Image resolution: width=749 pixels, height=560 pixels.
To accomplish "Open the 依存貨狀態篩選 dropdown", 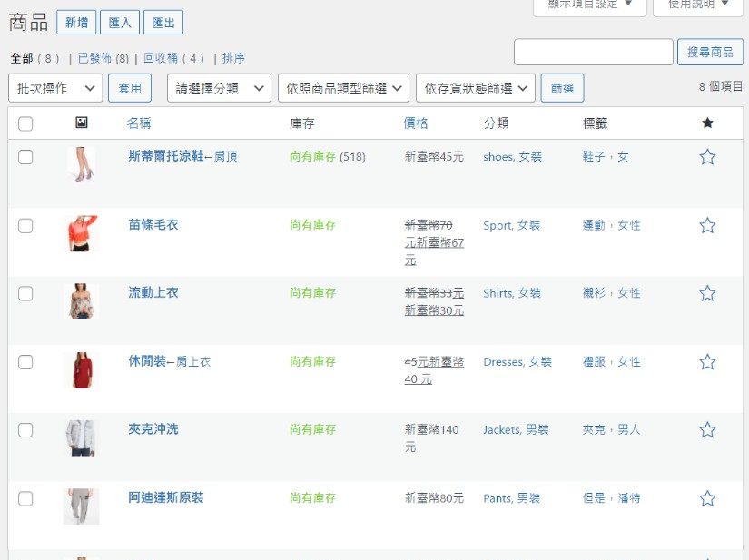I will tap(476, 88).
